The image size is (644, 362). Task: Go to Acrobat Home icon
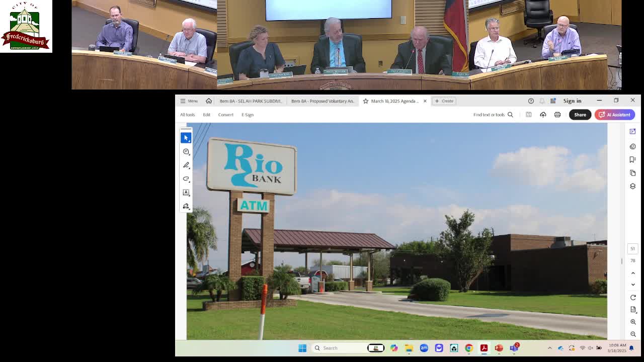pyautogui.click(x=209, y=101)
